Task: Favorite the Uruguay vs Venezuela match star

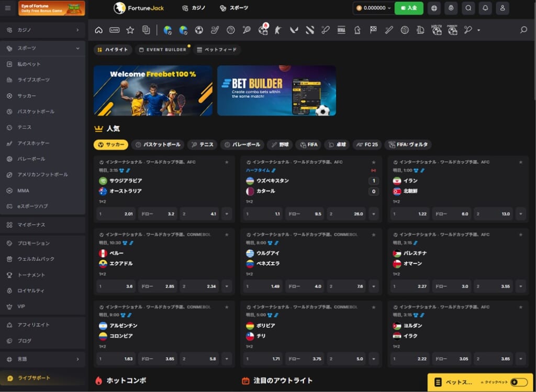Action: click(374, 234)
